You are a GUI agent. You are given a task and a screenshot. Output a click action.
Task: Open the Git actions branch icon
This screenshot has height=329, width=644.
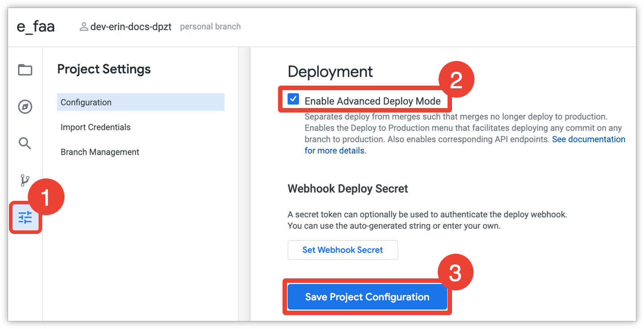[25, 180]
